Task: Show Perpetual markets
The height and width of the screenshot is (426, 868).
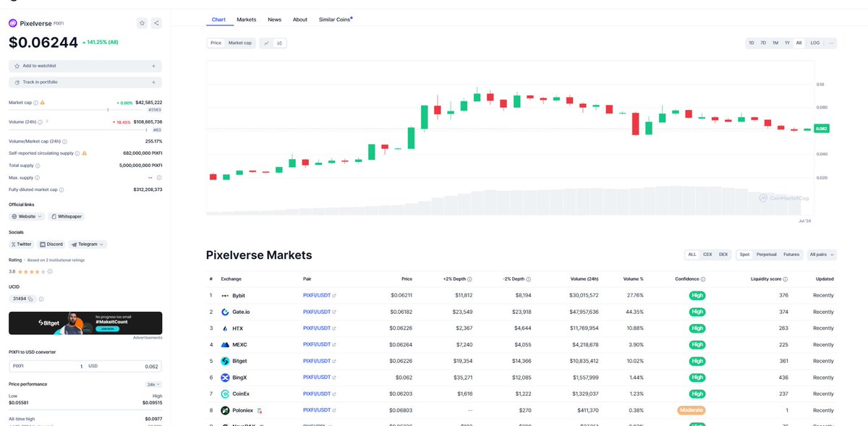Action: tap(767, 255)
